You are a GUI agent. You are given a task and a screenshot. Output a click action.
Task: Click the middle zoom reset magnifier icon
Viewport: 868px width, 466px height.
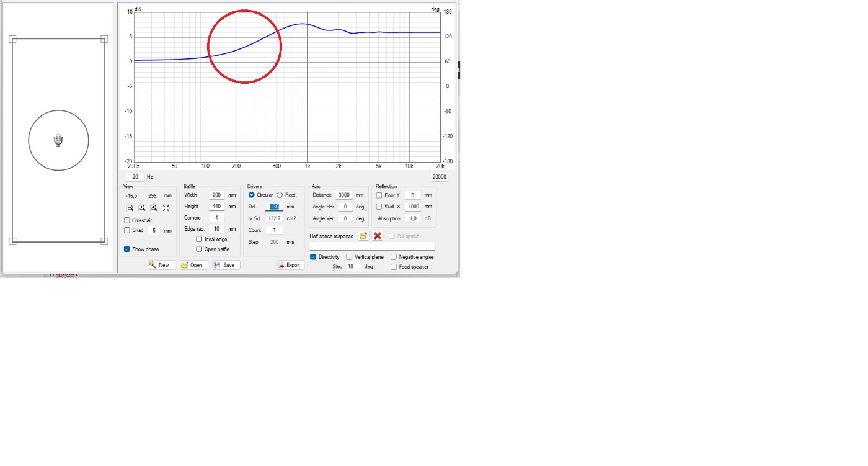point(142,208)
